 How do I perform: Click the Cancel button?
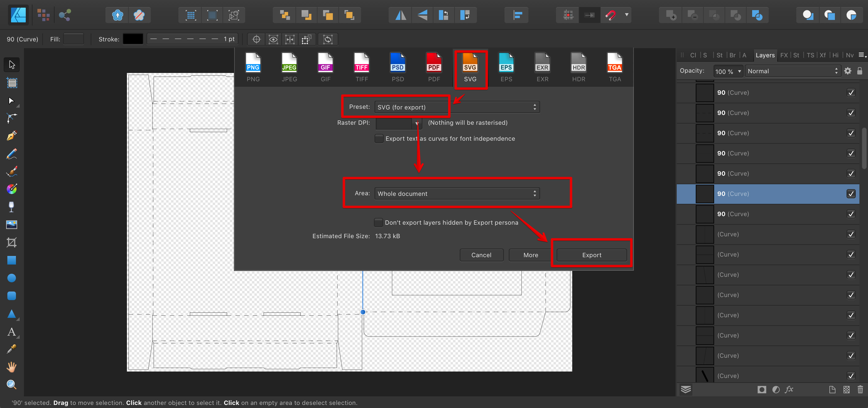tap(482, 255)
